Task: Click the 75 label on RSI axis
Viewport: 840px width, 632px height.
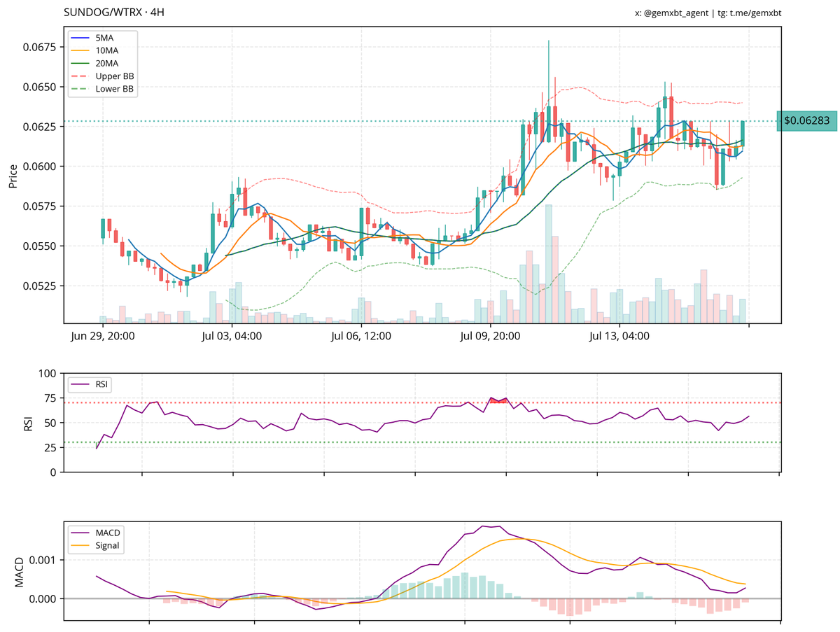Action: [52, 398]
